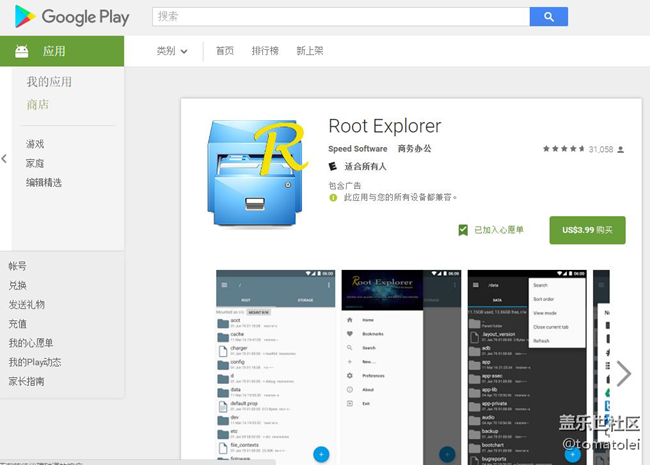Click the person icon next to 31,058
The image size is (650, 465).
[x=621, y=149]
